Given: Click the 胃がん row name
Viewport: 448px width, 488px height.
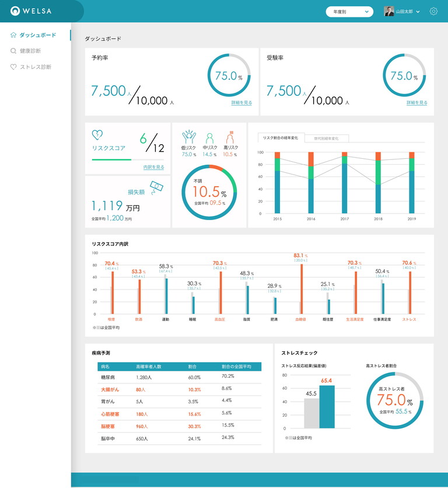Looking at the screenshot, I should [x=108, y=402].
